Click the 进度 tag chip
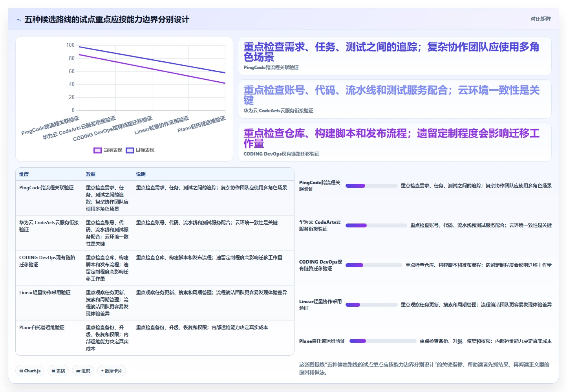The height and width of the screenshot is (392, 567). tap(83, 371)
